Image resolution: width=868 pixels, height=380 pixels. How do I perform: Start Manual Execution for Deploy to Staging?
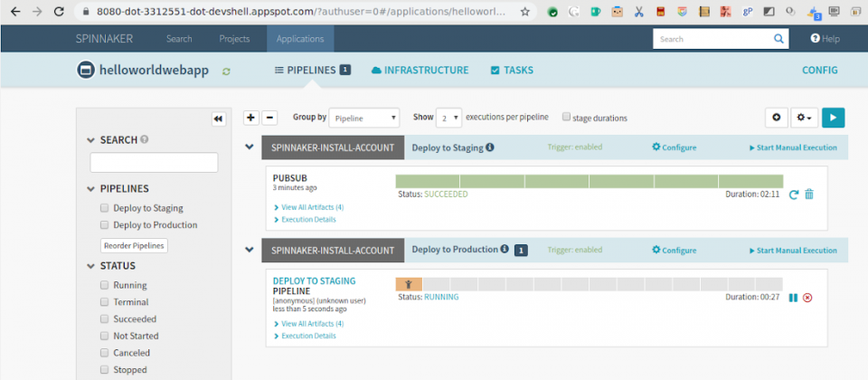[x=793, y=147]
